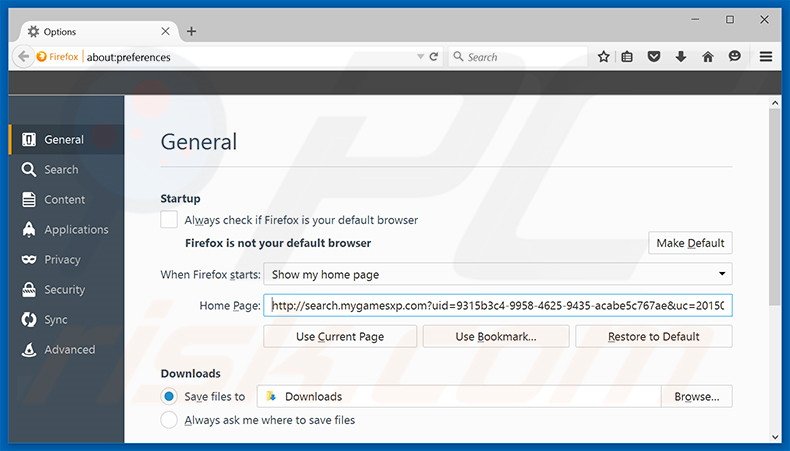The height and width of the screenshot is (451, 790).
Task: Click Use Bookmark… button
Action: click(496, 337)
